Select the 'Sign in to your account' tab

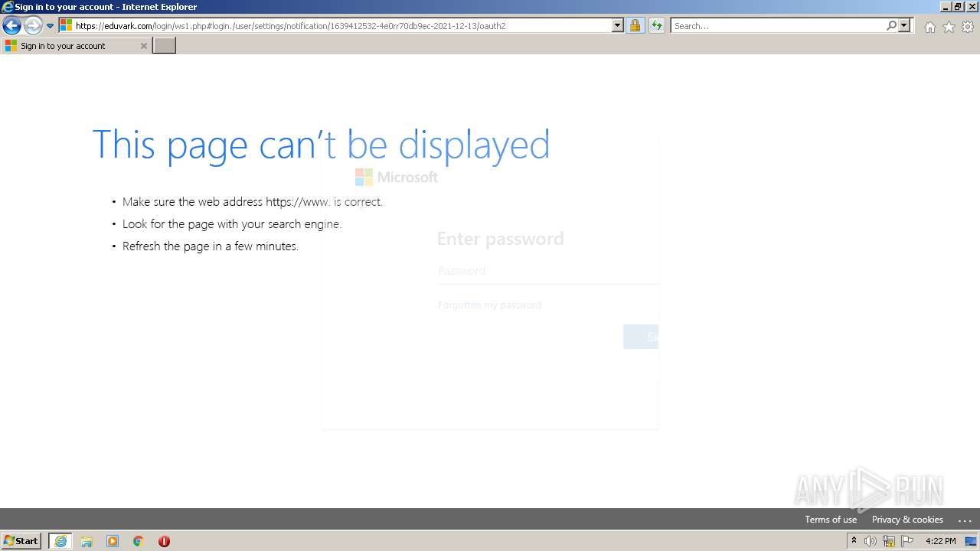click(x=75, y=46)
